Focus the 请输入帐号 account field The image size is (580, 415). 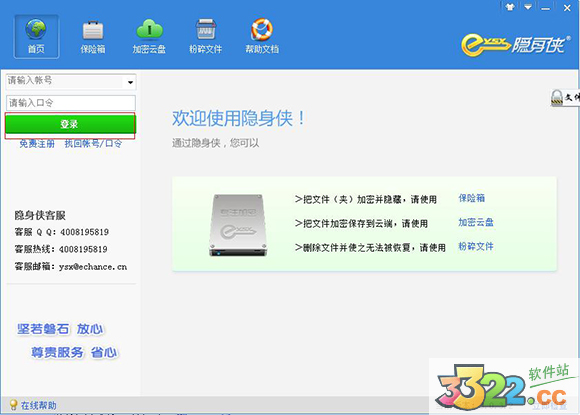[65, 81]
